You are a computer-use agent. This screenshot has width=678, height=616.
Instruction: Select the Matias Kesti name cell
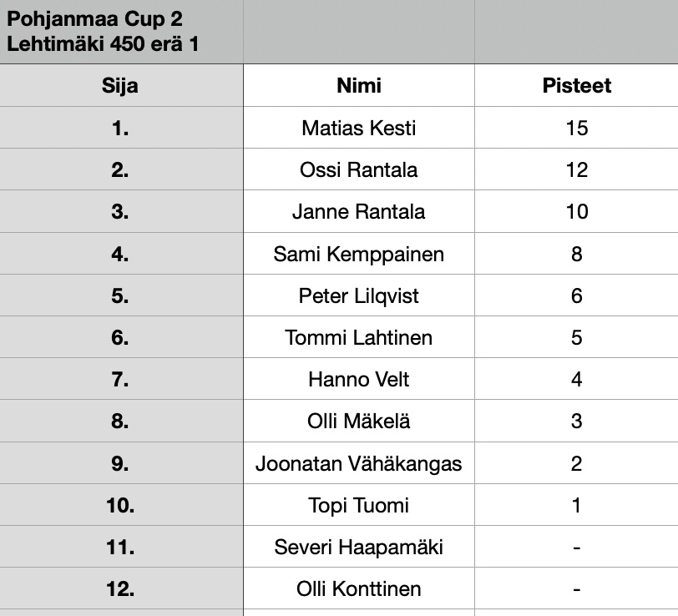pos(359,129)
